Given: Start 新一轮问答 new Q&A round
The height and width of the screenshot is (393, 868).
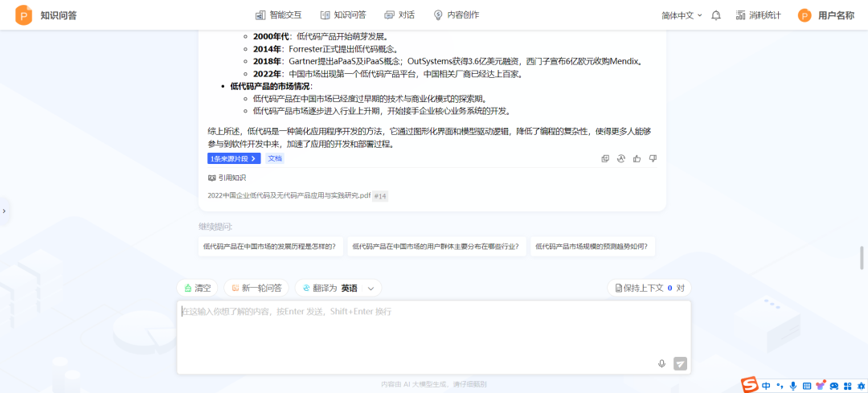Looking at the screenshot, I should (256, 288).
